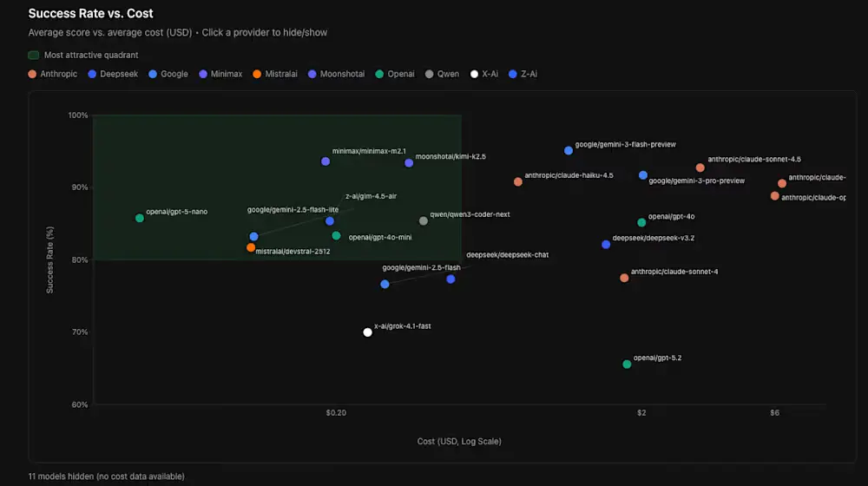
Task: Click the google/gemini-3-flash-preview dot
Action: coord(569,150)
